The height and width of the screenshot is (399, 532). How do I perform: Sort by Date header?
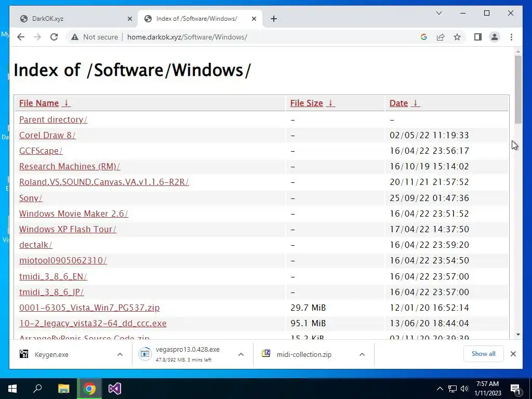(x=404, y=103)
